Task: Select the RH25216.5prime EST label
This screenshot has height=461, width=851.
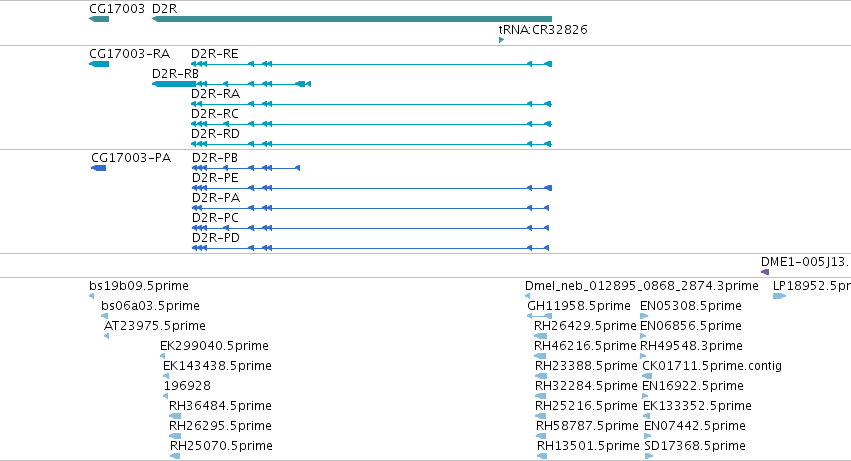Action: pyautogui.click(x=586, y=406)
